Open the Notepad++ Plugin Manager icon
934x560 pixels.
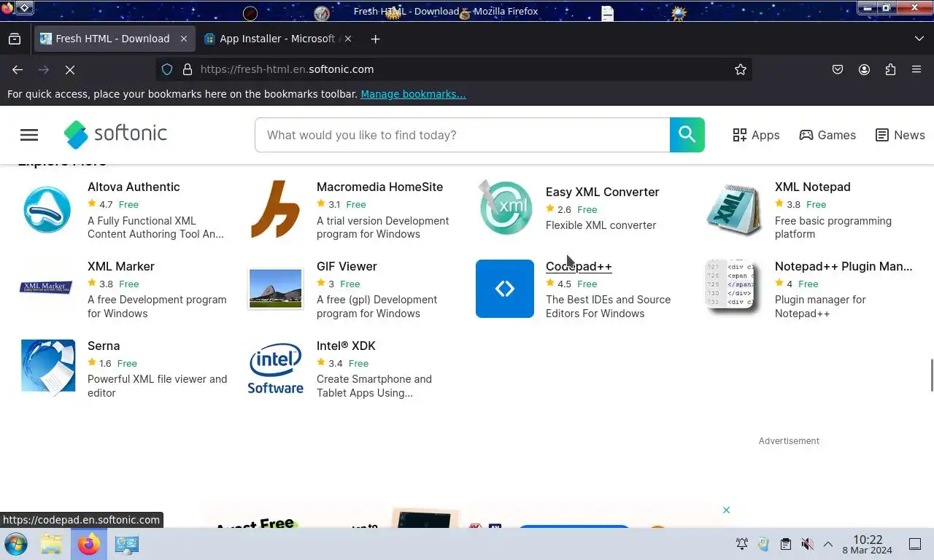(x=733, y=289)
